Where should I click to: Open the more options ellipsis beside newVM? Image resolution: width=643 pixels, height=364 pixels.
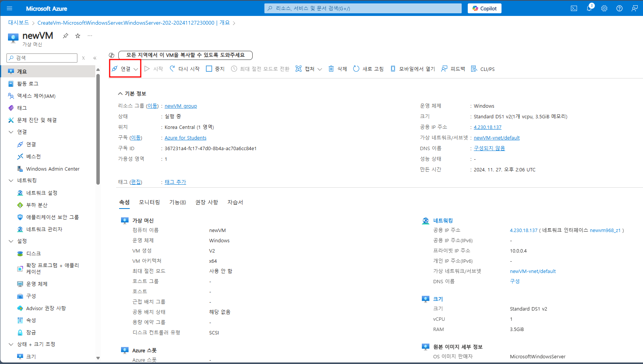[90, 36]
